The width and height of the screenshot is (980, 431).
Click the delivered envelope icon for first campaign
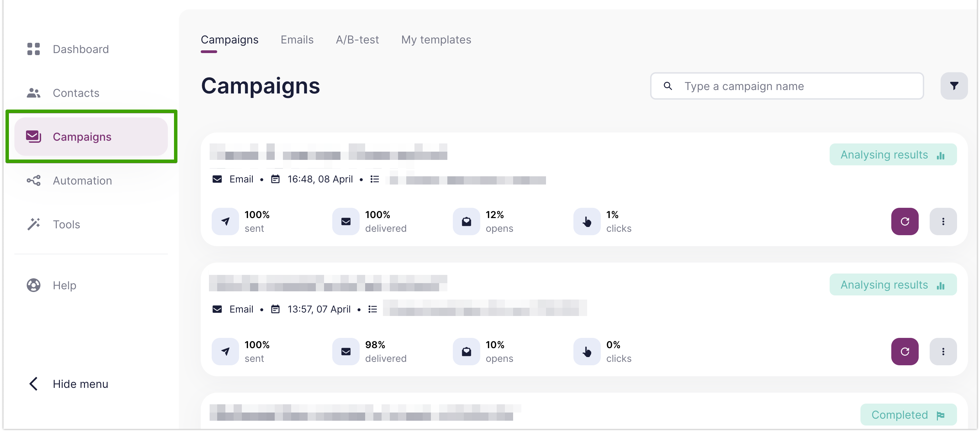point(346,221)
